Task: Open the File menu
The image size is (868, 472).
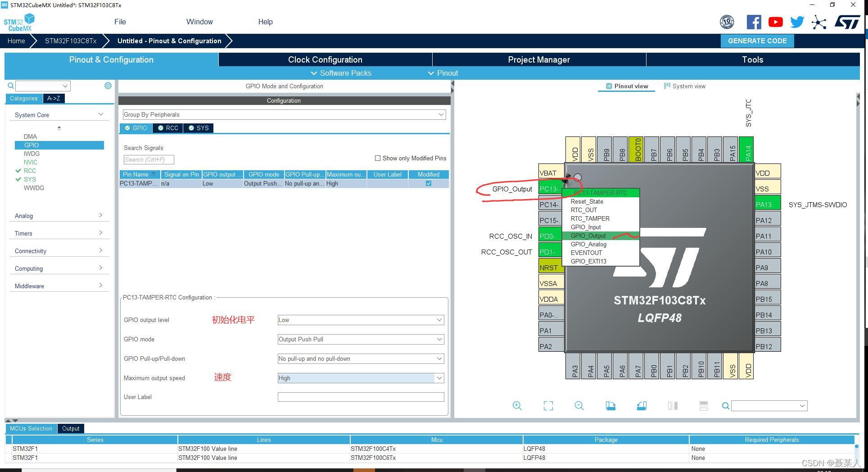Action: 120,22
